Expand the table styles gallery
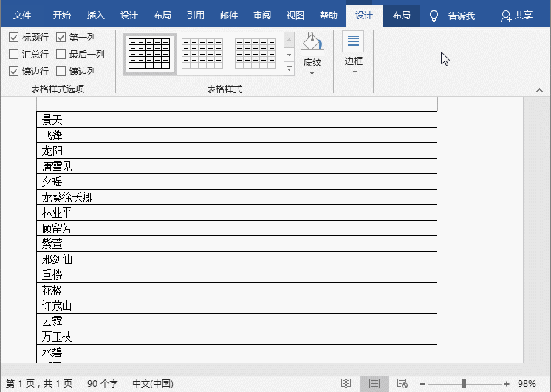Screen dimensions: 551x392 (x=289, y=70)
